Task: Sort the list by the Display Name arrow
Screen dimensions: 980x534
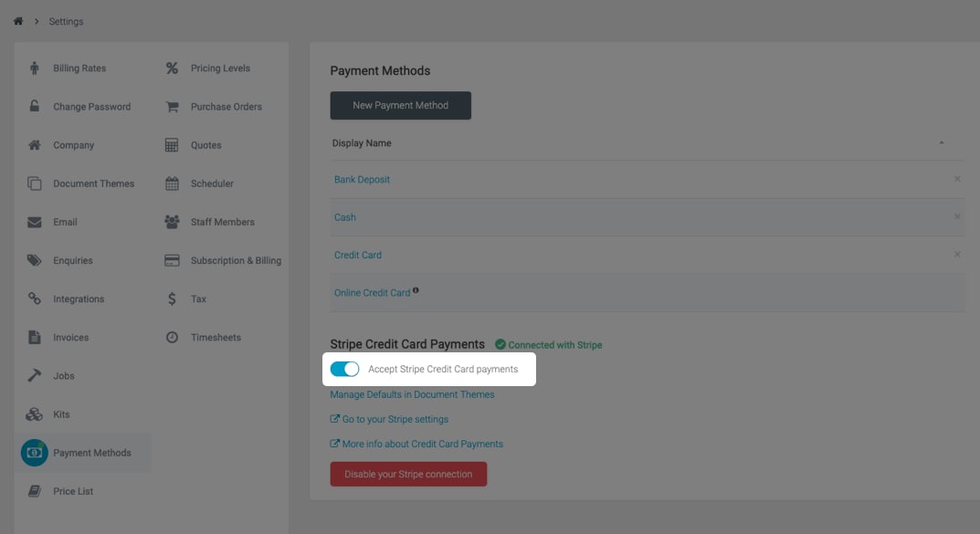Action: pyautogui.click(x=942, y=143)
